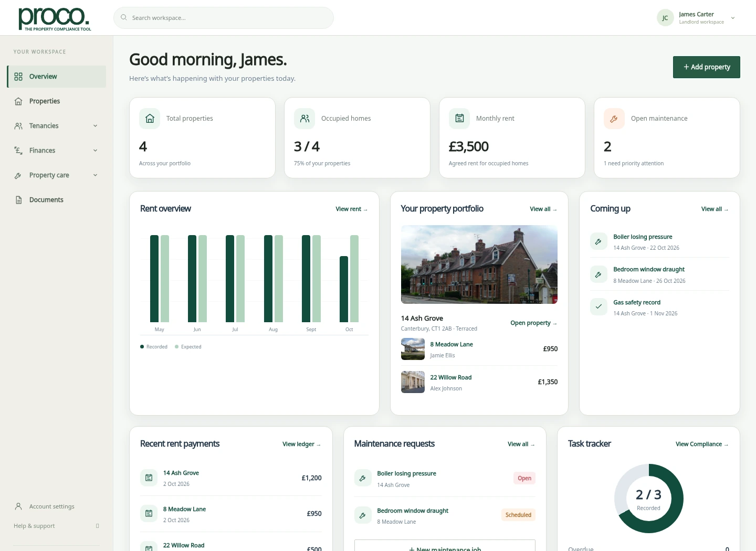Expand the Property care submenu chevron
This screenshot has height=551, width=756.
point(95,175)
